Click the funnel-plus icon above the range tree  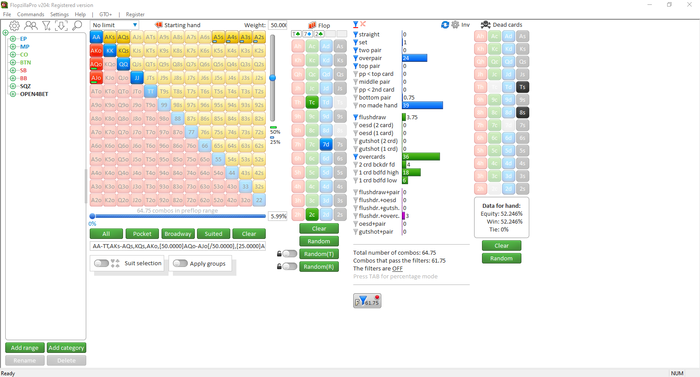pyautogui.click(x=46, y=26)
